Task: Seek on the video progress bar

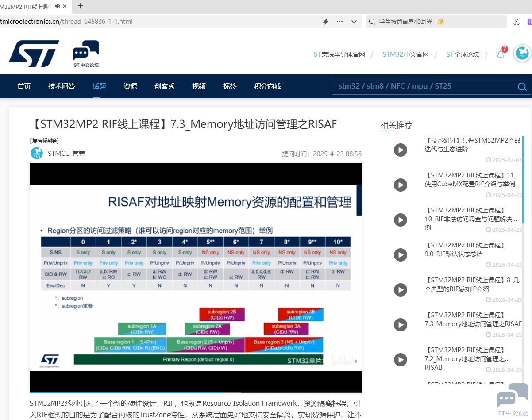Action: pyautogui.click(x=196, y=392)
